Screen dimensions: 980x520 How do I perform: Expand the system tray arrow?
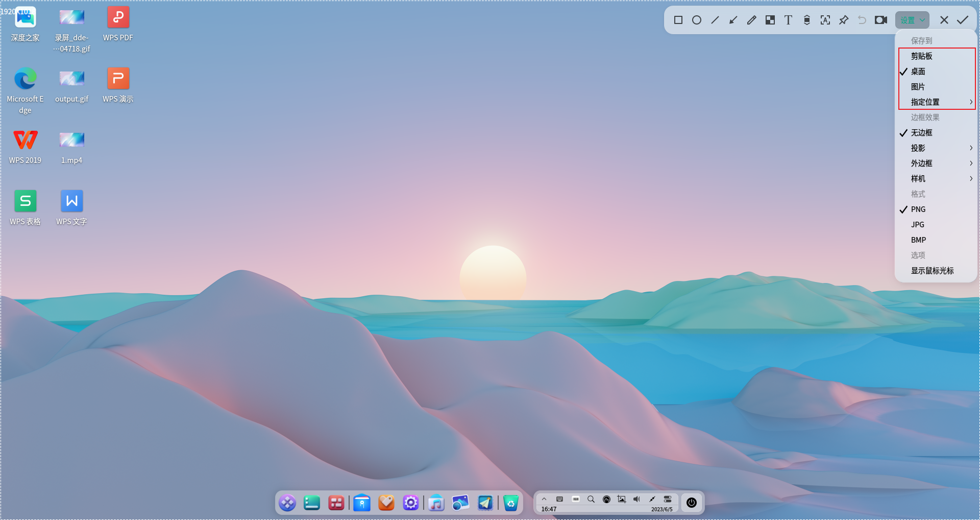(544, 499)
